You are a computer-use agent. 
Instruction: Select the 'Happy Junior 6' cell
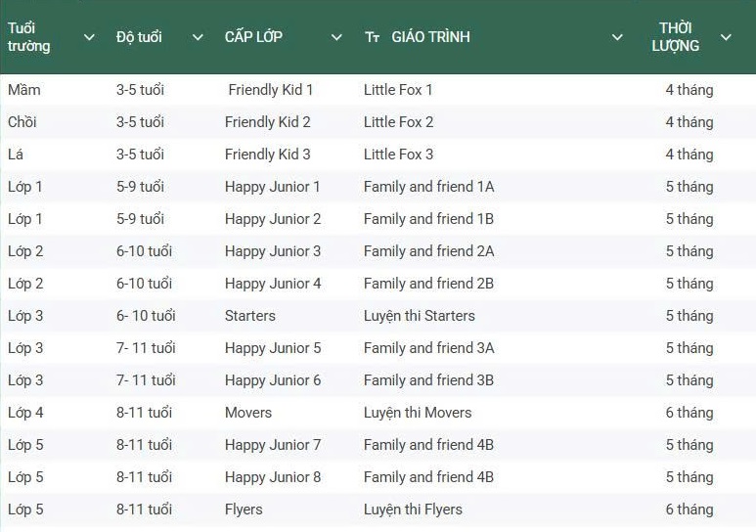(x=273, y=380)
